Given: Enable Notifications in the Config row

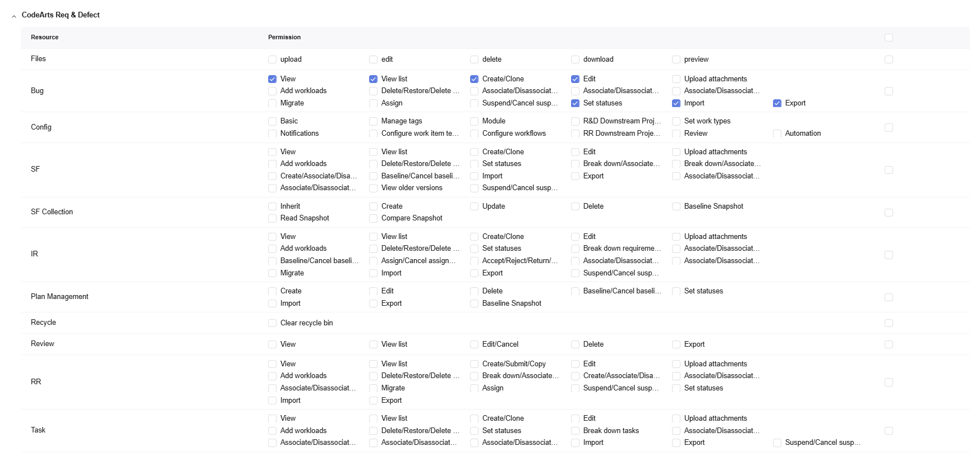Looking at the screenshot, I should coord(272,134).
